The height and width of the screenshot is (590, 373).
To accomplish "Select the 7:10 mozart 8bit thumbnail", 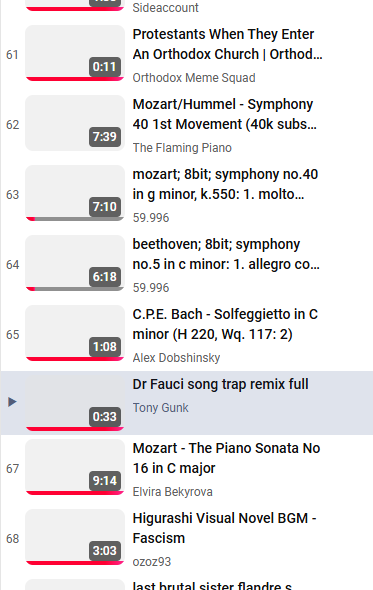I will 75,193.
